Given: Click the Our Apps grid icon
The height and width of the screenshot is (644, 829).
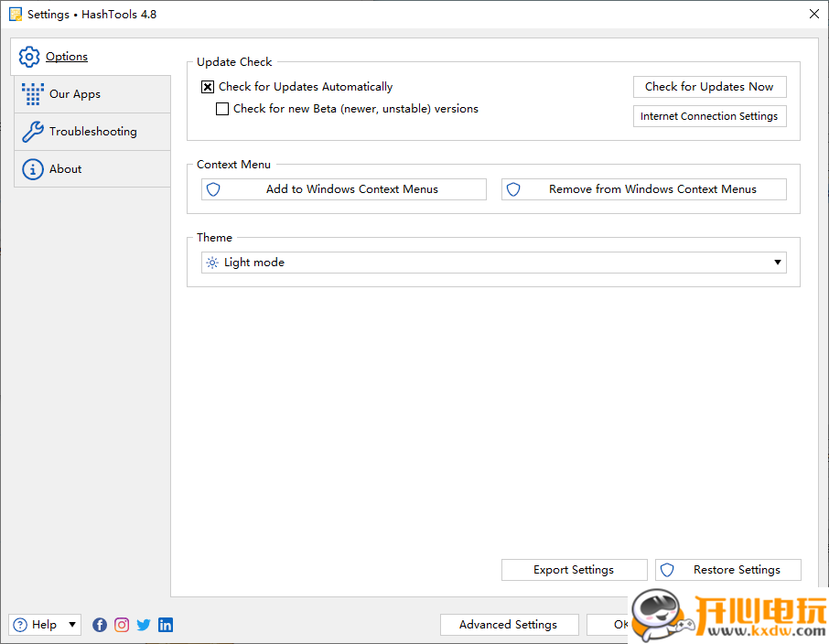Looking at the screenshot, I should 33,94.
